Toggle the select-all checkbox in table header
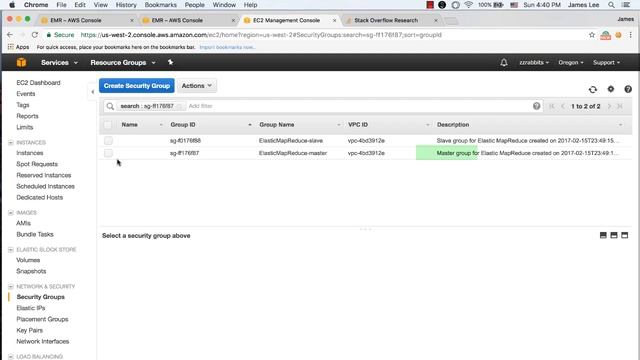The width and height of the screenshot is (640, 360). 108,125
